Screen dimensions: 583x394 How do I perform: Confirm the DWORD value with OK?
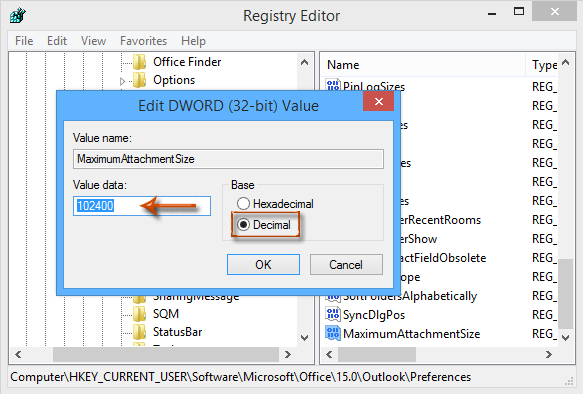(263, 265)
